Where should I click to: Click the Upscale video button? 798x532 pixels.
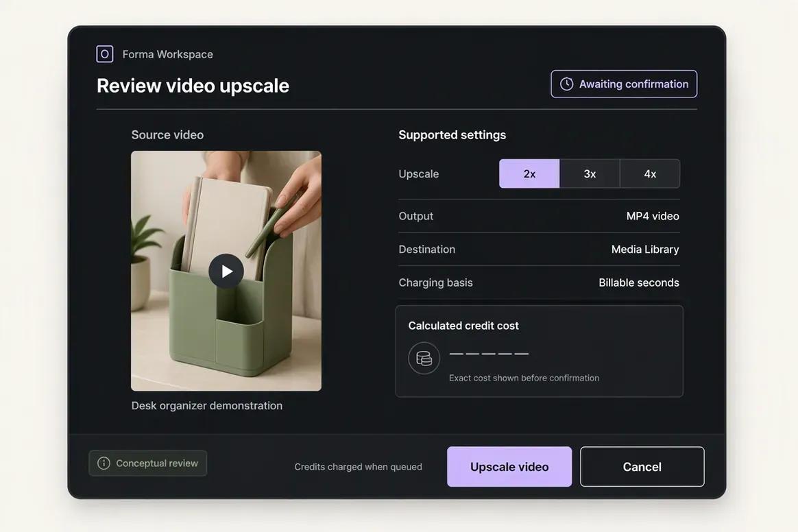[x=509, y=467]
